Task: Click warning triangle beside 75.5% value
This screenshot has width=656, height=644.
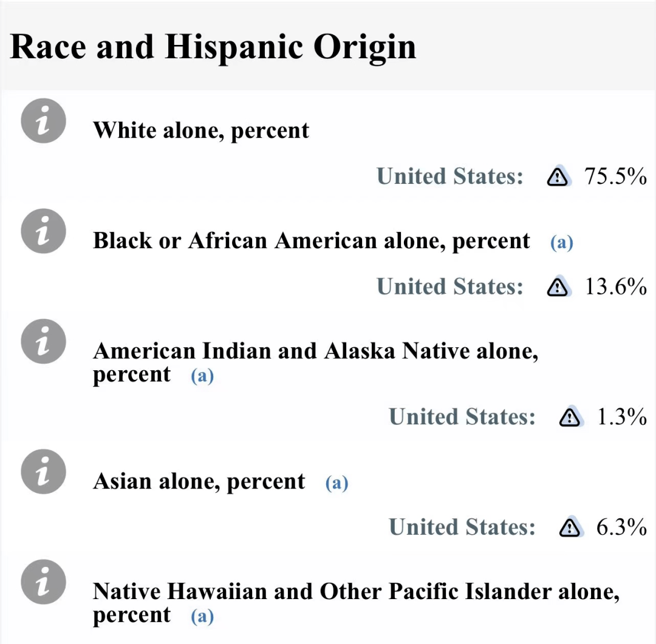Action: [557, 176]
